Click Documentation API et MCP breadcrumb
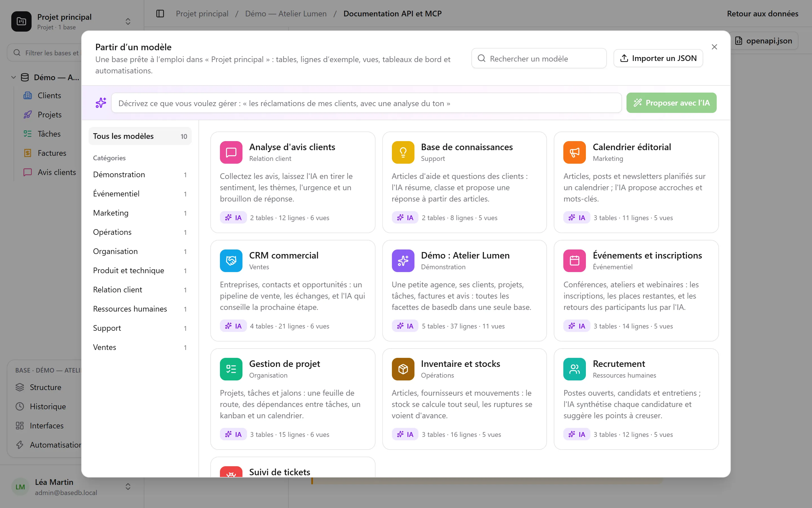This screenshot has height=508, width=812. [392, 14]
